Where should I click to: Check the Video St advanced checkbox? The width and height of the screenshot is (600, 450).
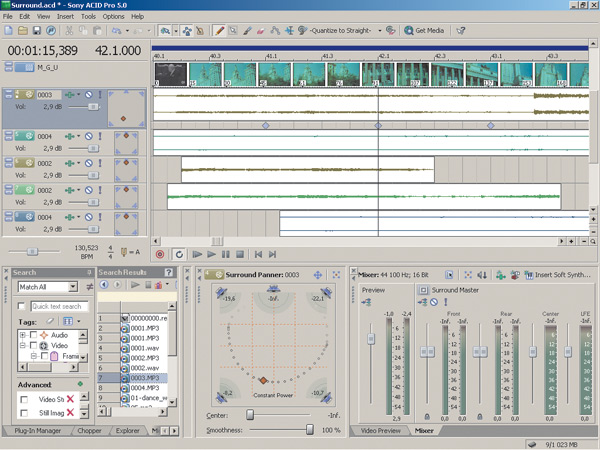(x=24, y=399)
